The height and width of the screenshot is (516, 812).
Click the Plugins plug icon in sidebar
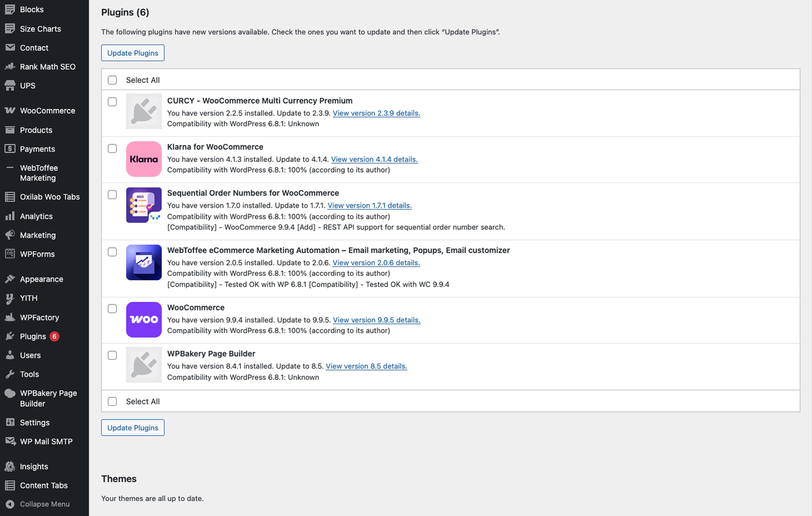[x=10, y=336]
